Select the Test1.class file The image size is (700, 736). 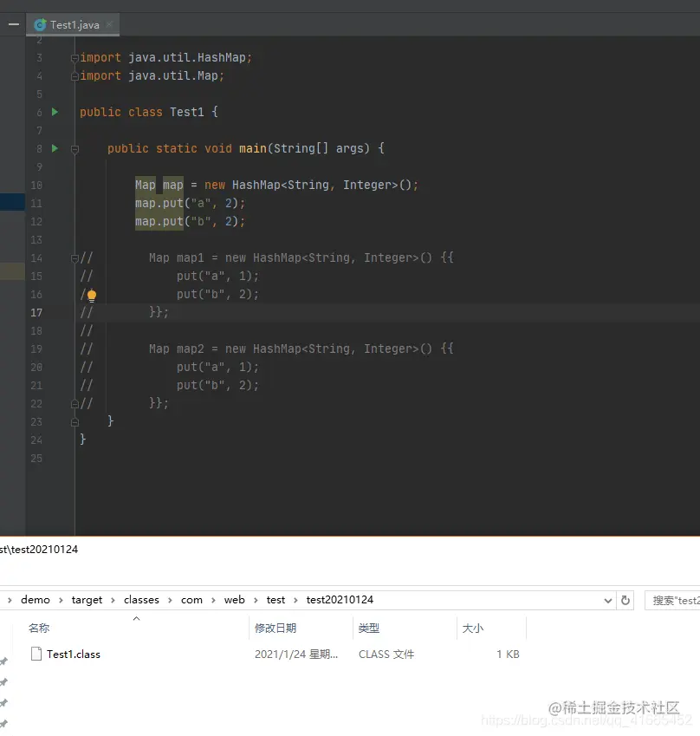coord(73,655)
